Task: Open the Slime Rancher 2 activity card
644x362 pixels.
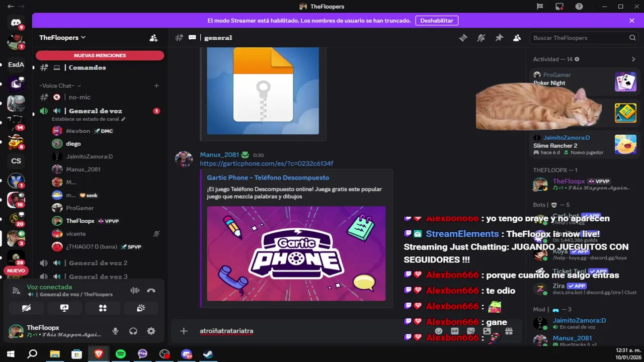Action: click(x=585, y=144)
